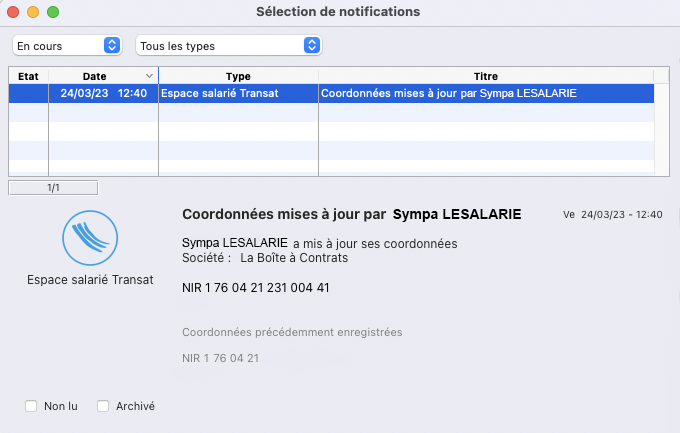Open the En cours status dropdown
The height and width of the screenshot is (433, 680).
point(67,46)
